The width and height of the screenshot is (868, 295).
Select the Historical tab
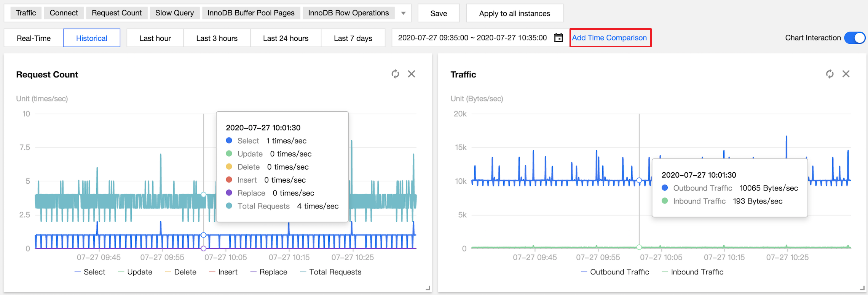click(x=92, y=38)
